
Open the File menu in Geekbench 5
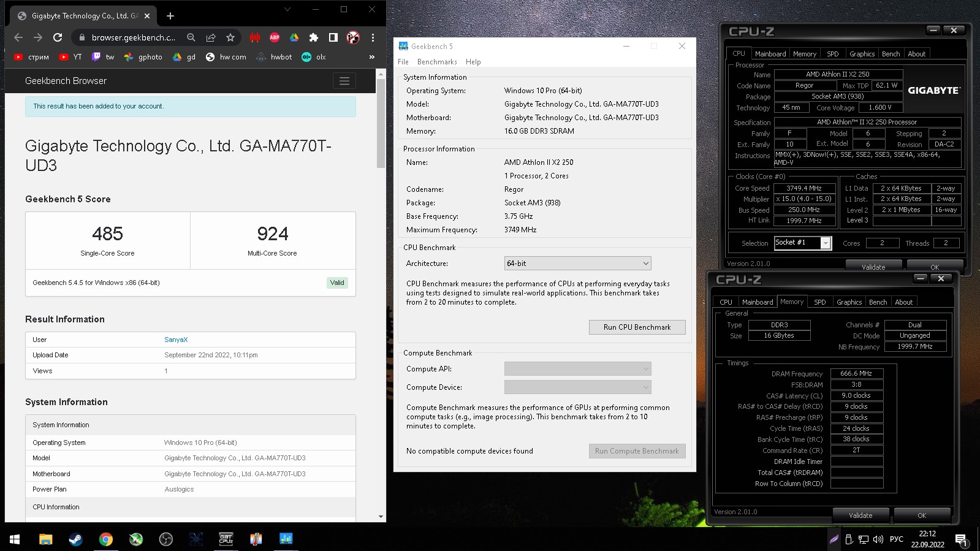click(403, 62)
